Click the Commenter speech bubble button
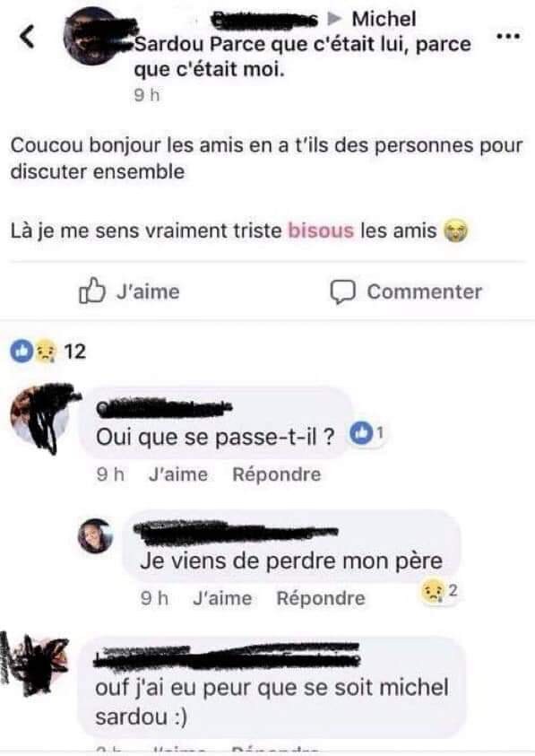 tap(406, 291)
